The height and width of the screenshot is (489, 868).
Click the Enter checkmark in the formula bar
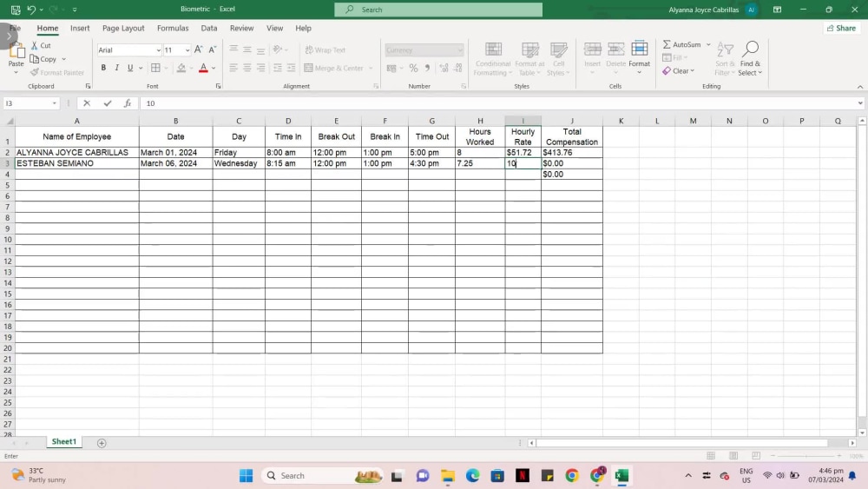[x=108, y=103]
